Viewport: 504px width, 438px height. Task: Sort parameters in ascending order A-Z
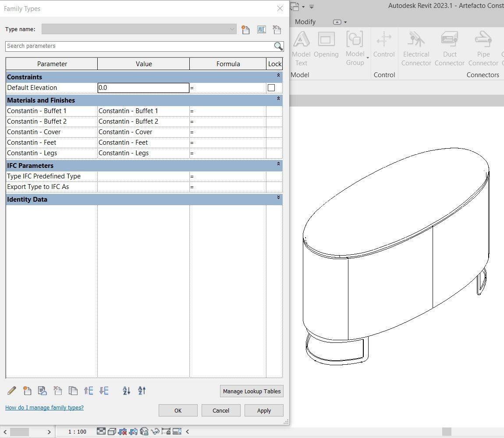[x=126, y=391]
